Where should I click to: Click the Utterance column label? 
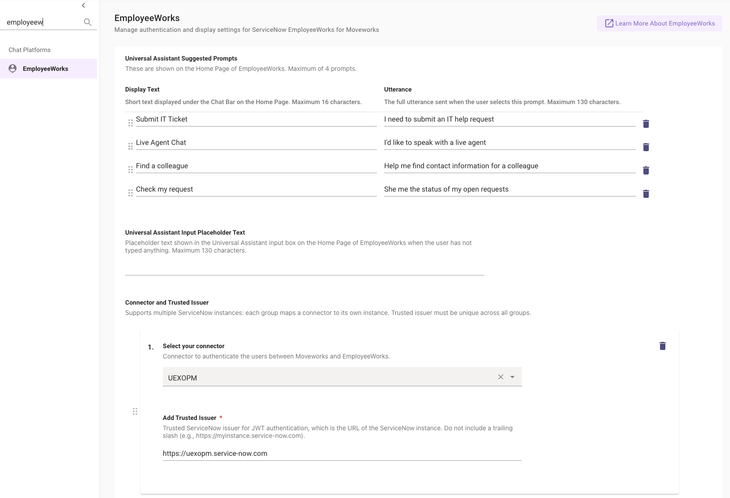pos(398,89)
